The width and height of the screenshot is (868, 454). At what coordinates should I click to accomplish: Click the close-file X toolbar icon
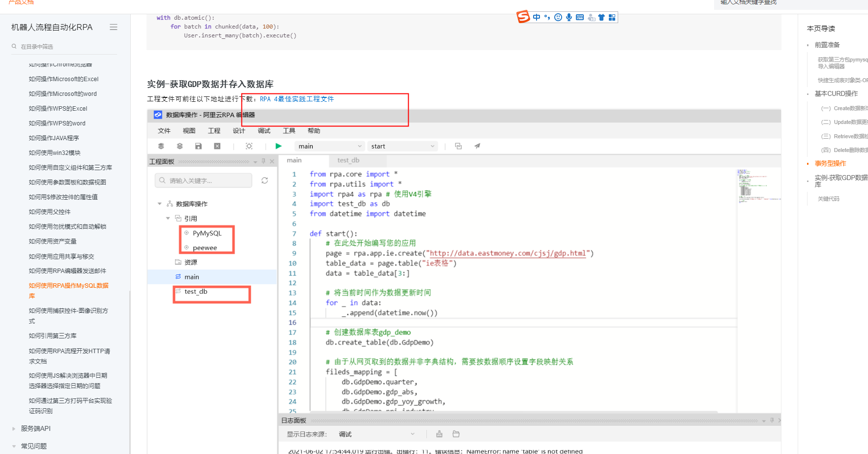pos(217,146)
